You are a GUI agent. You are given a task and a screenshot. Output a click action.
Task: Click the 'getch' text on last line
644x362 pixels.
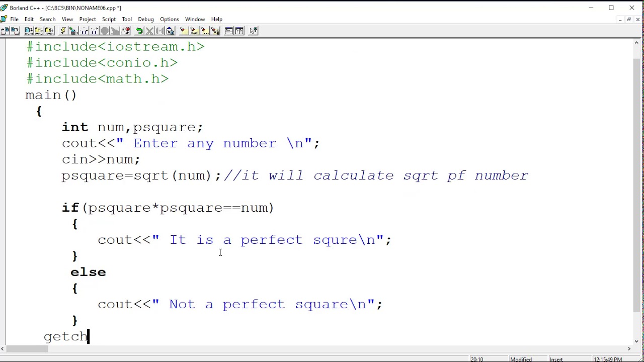coord(65,336)
